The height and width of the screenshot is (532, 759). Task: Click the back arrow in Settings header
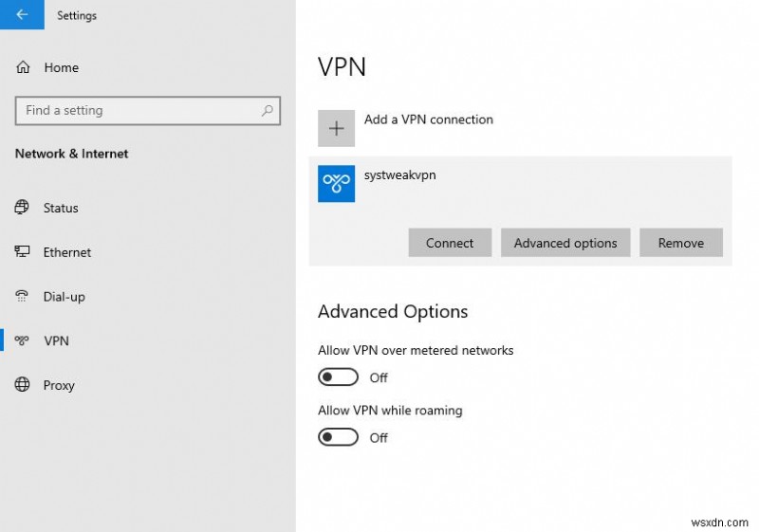[21, 15]
